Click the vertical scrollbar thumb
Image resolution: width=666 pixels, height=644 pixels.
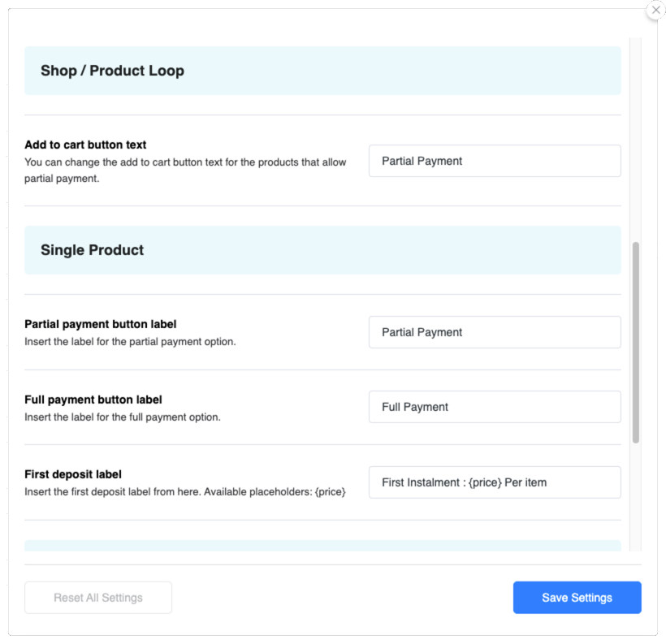coord(635,343)
